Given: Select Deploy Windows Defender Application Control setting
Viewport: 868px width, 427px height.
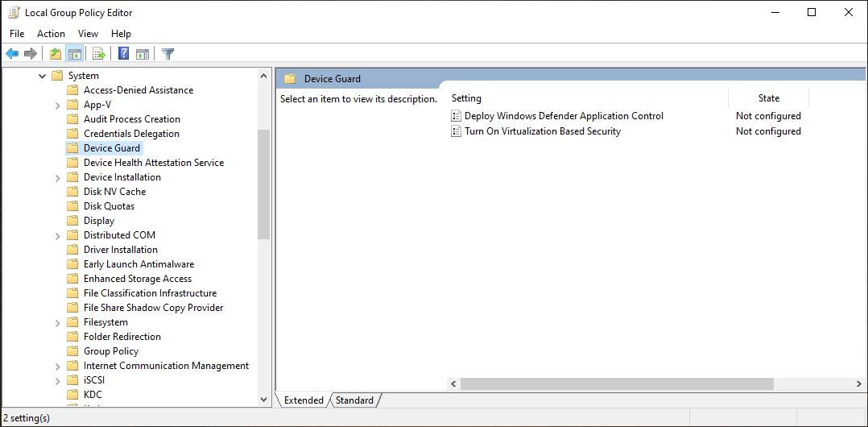Looking at the screenshot, I should pos(564,116).
